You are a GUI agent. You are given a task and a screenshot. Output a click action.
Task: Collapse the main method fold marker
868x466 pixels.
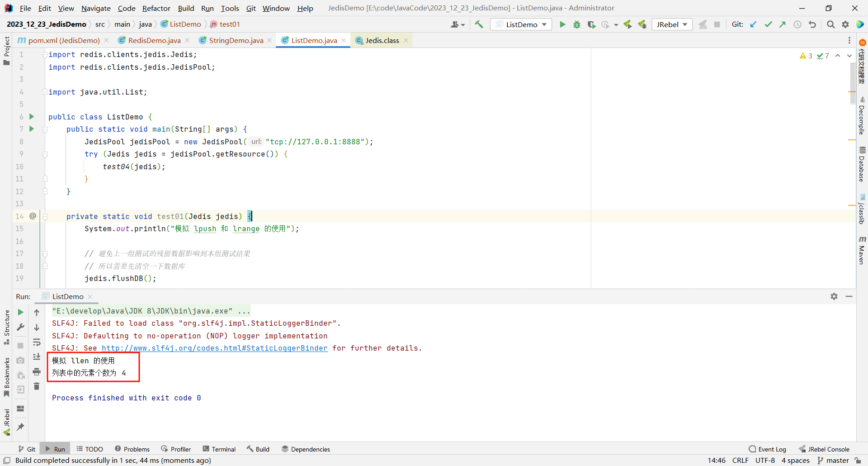45,129
